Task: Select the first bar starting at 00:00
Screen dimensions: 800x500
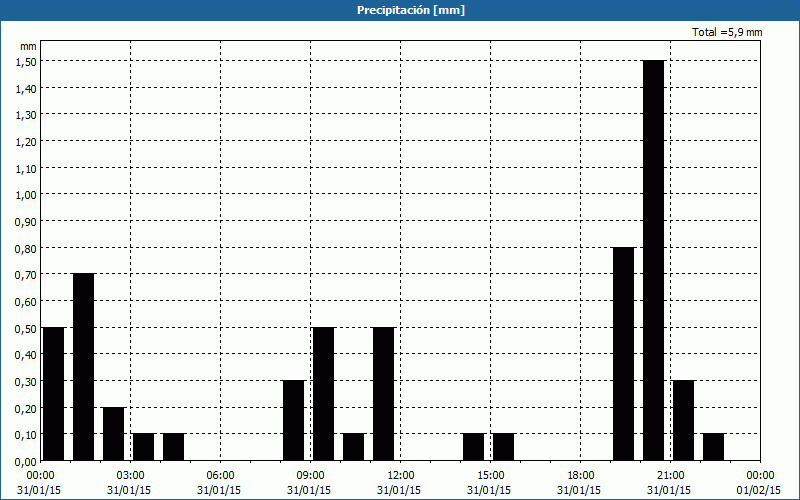Action: 53,393
